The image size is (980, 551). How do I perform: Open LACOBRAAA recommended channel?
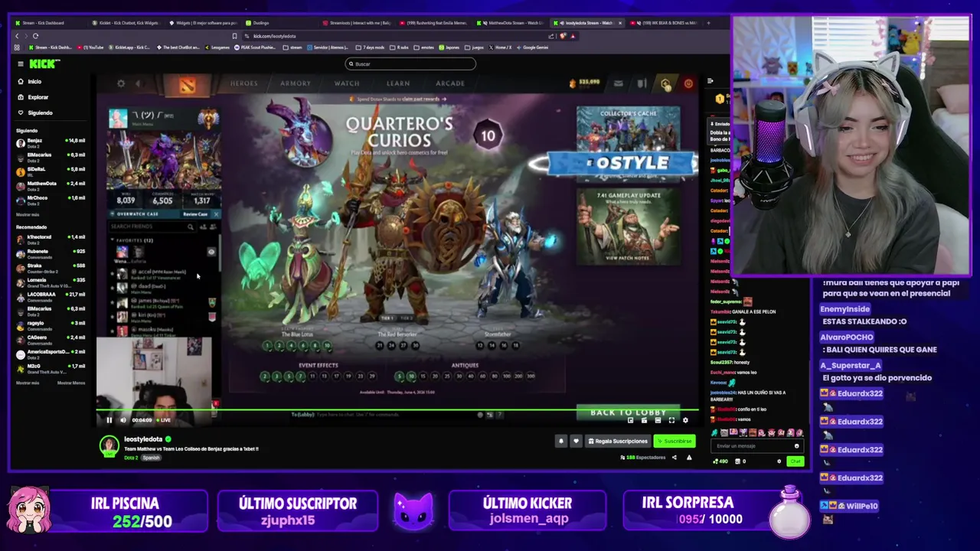pos(51,296)
